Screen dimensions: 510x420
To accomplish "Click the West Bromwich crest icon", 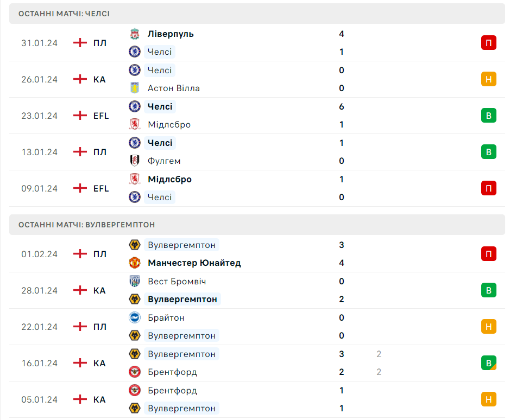I will tap(134, 282).
